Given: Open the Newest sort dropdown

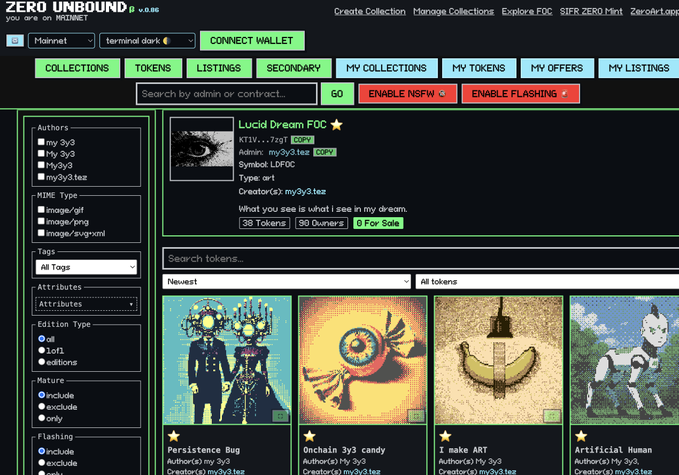Looking at the screenshot, I should [287, 281].
